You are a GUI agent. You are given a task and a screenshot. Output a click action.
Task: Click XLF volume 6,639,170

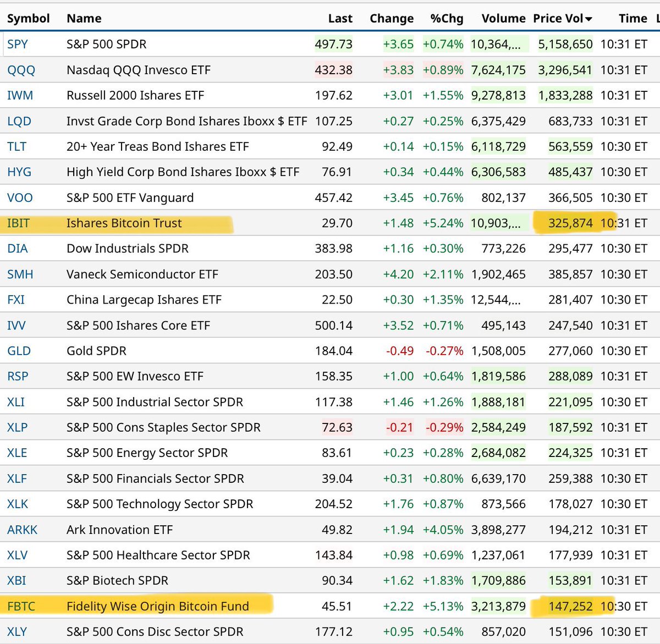point(498,478)
